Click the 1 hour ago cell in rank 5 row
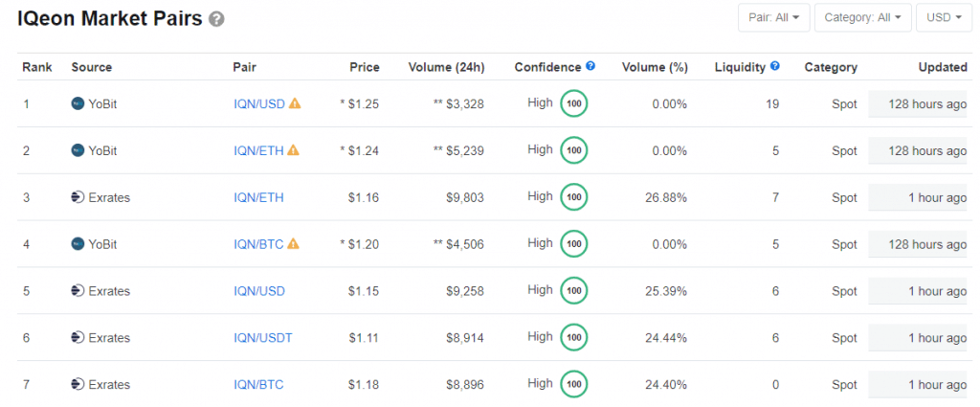The image size is (980, 407). (x=918, y=291)
